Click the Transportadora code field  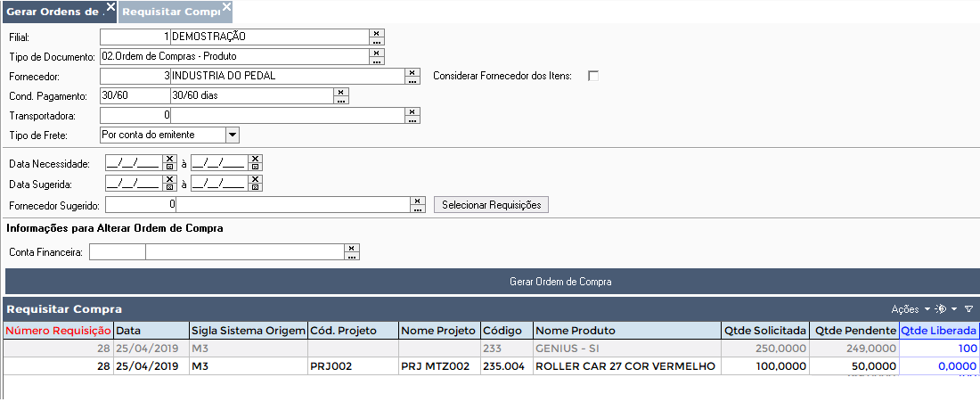pyautogui.click(x=135, y=116)
